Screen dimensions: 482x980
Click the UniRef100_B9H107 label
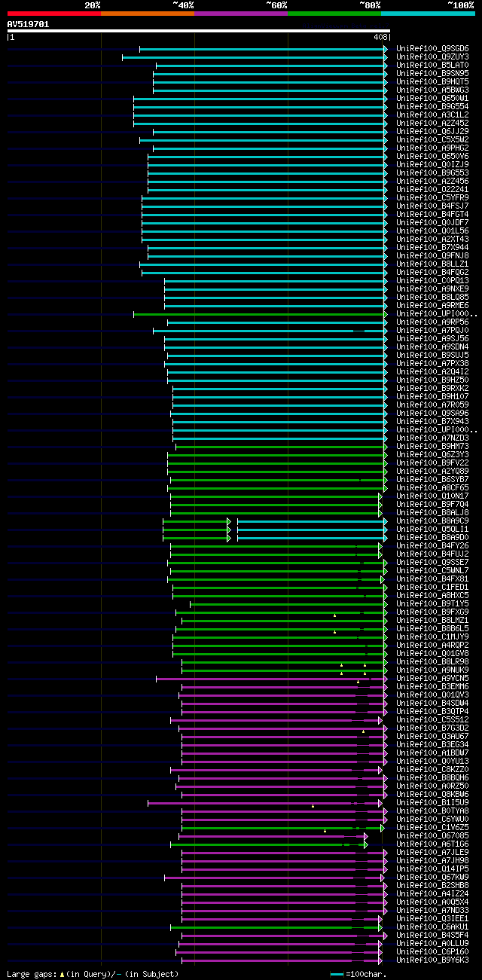tap(432, 397)
